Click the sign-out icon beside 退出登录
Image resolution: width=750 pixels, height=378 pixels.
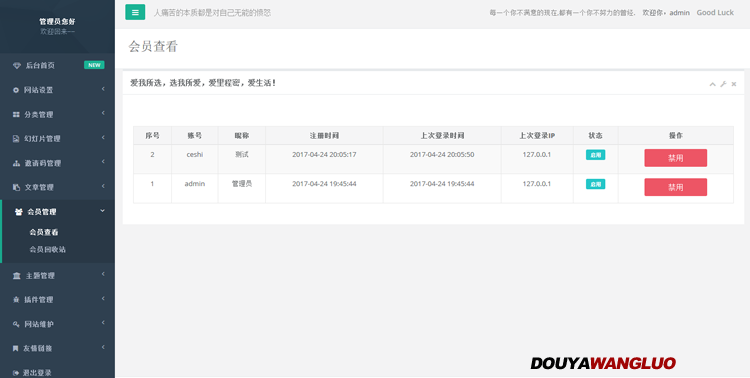pyautogui.click(x=16, y=373)
